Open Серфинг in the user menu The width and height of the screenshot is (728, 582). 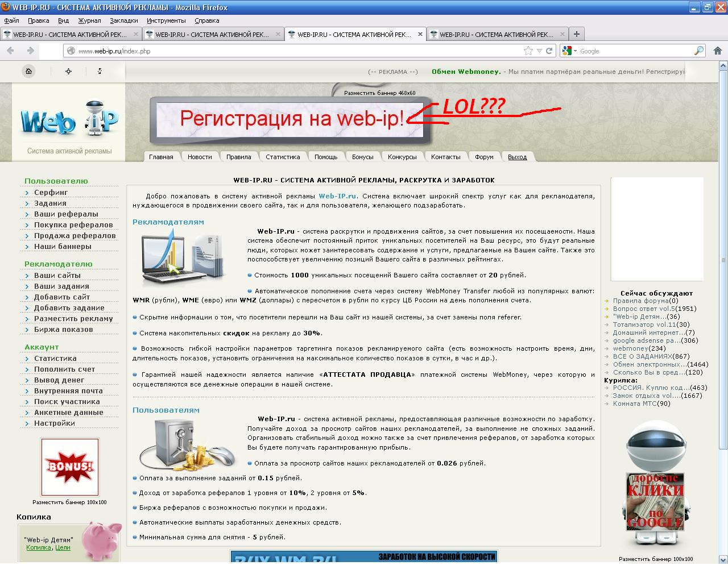pos(51,193)
